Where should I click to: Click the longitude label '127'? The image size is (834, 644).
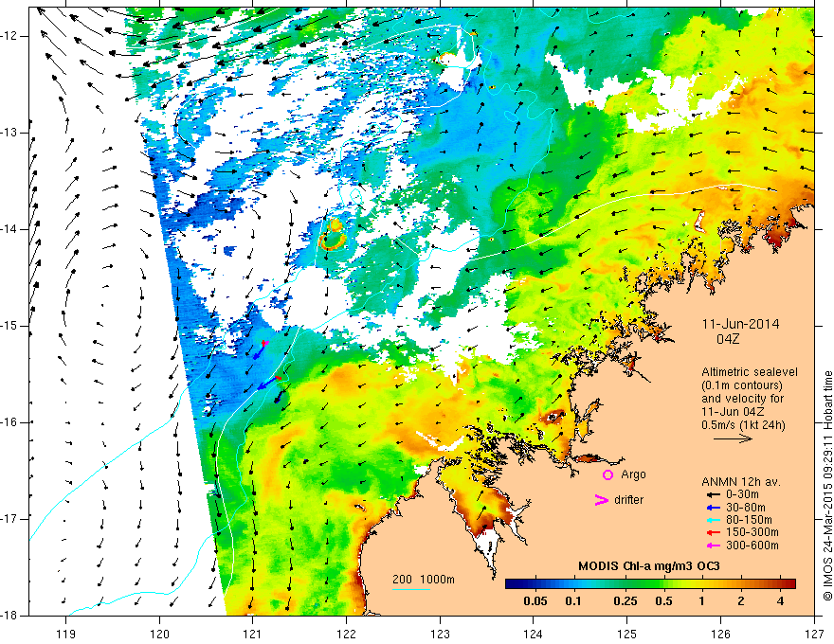click(814, 634)
